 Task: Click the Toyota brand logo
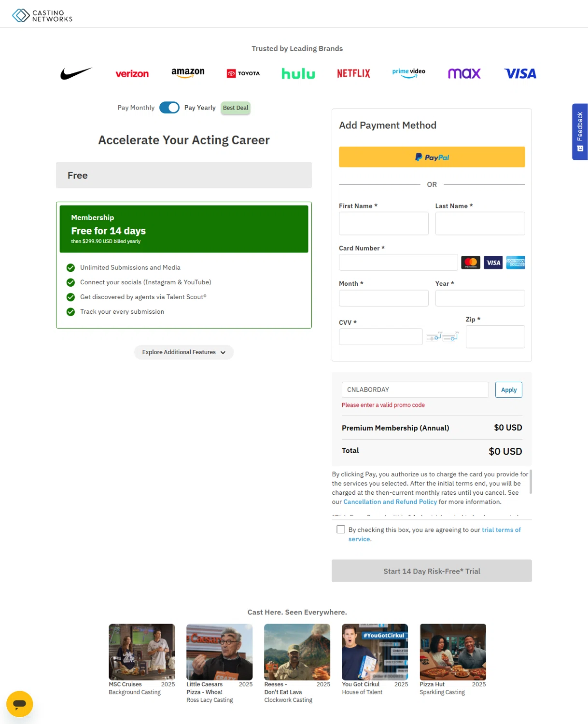(x=243, y=73)
